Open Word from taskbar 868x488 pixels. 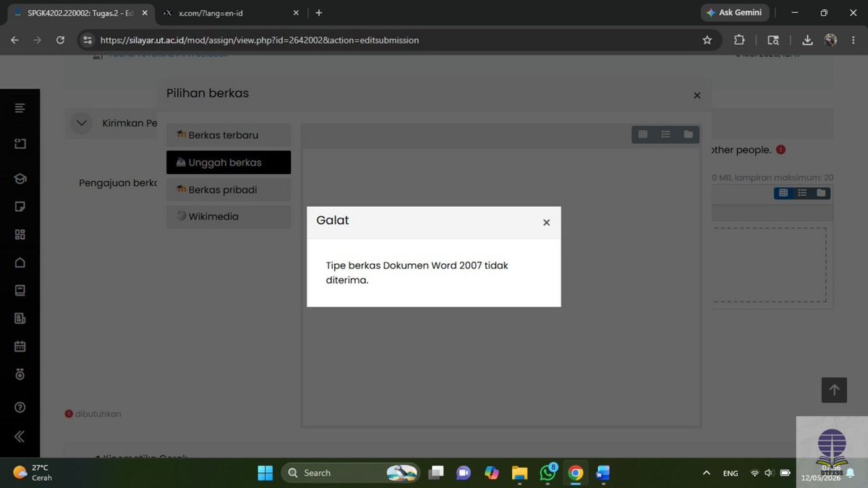(603, 473)
